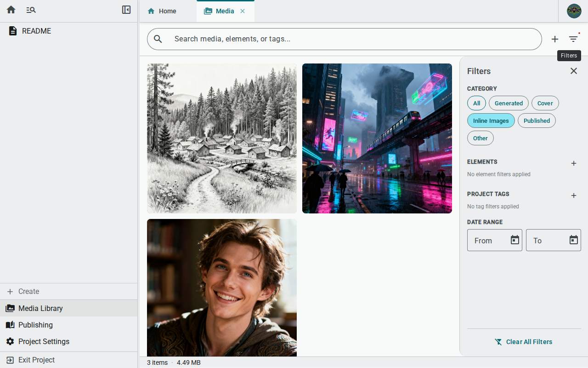Click the home icon in the sidebar header
The width and height of the screenshot is (588, 368).
click(11, 10)
